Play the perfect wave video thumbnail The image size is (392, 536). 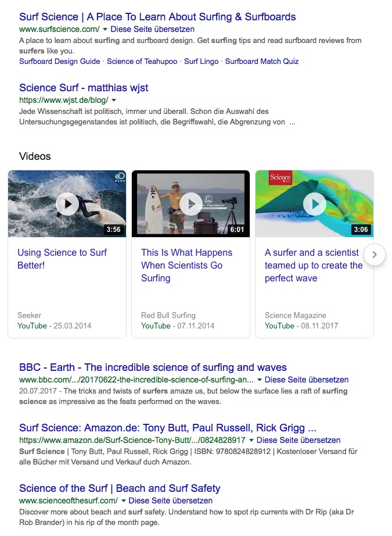(x=315, y=203)
